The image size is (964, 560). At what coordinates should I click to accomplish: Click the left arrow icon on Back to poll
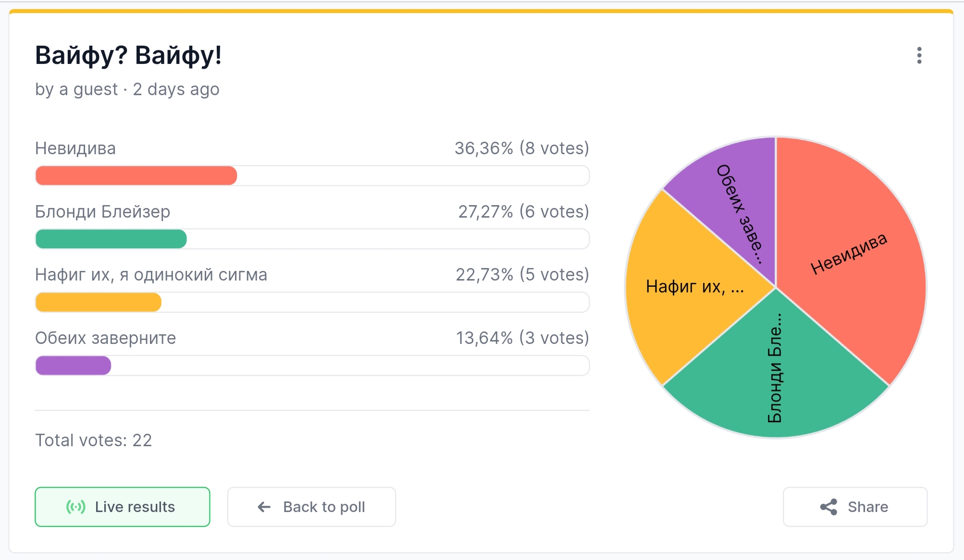(264, 507)
